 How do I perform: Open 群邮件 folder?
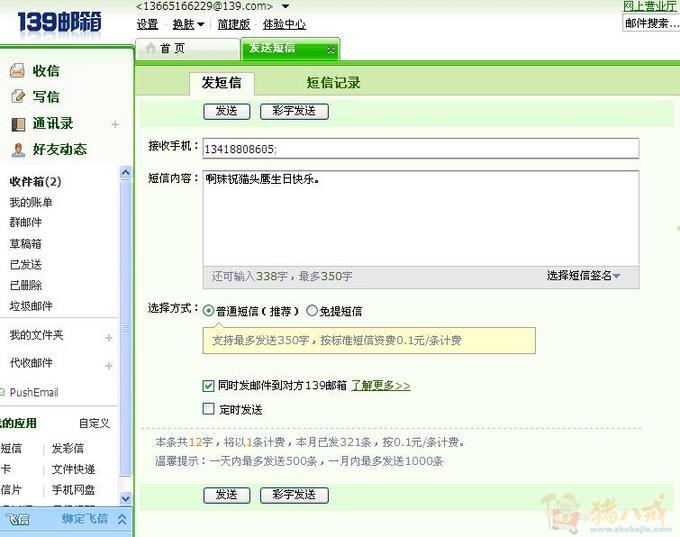point(26,223)
